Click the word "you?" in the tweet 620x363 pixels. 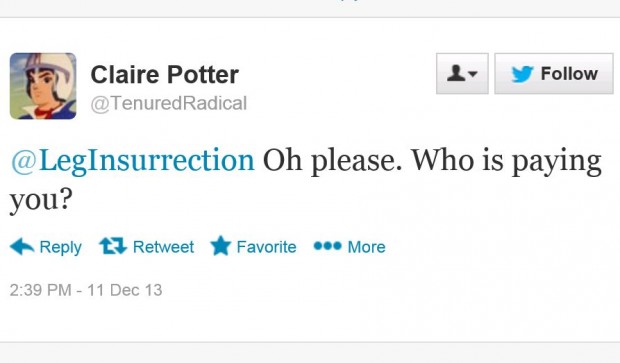click(41, 200)
